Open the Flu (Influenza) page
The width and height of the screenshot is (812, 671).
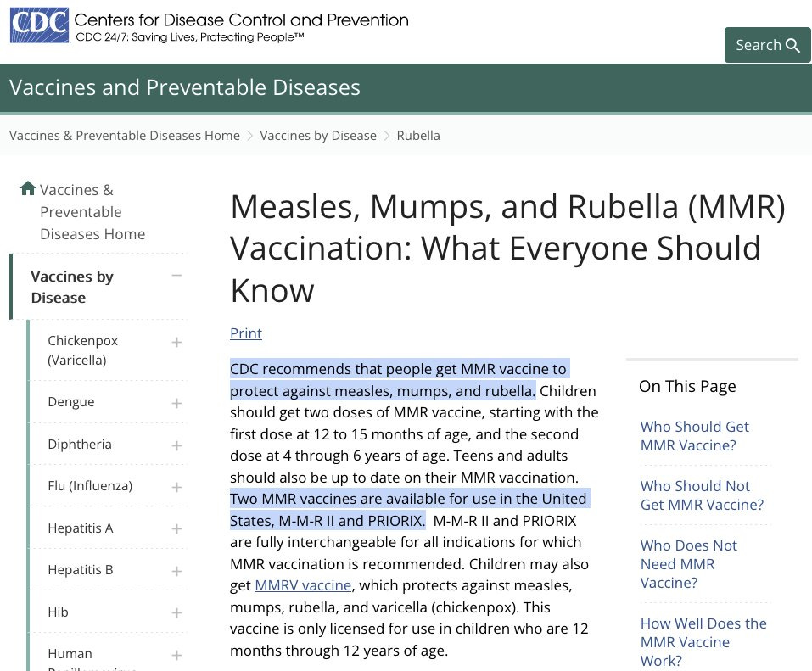click(90, 486)
